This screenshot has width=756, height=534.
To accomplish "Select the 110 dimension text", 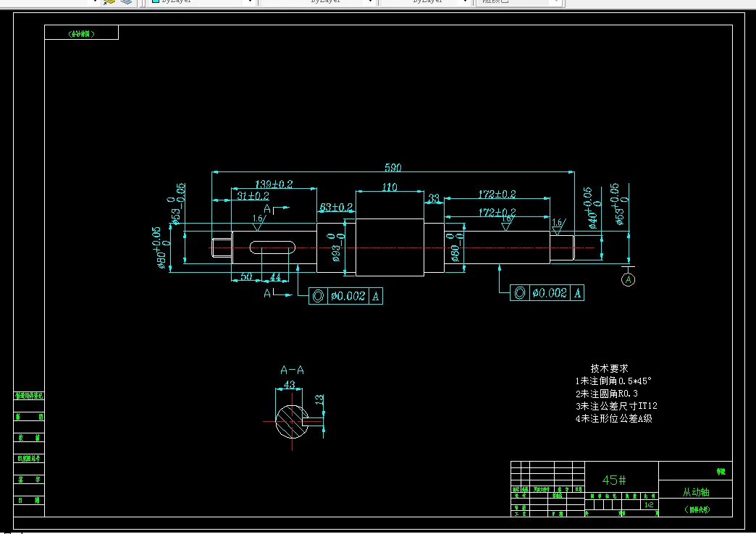I will pyautogui.click(x=390, y=187).
